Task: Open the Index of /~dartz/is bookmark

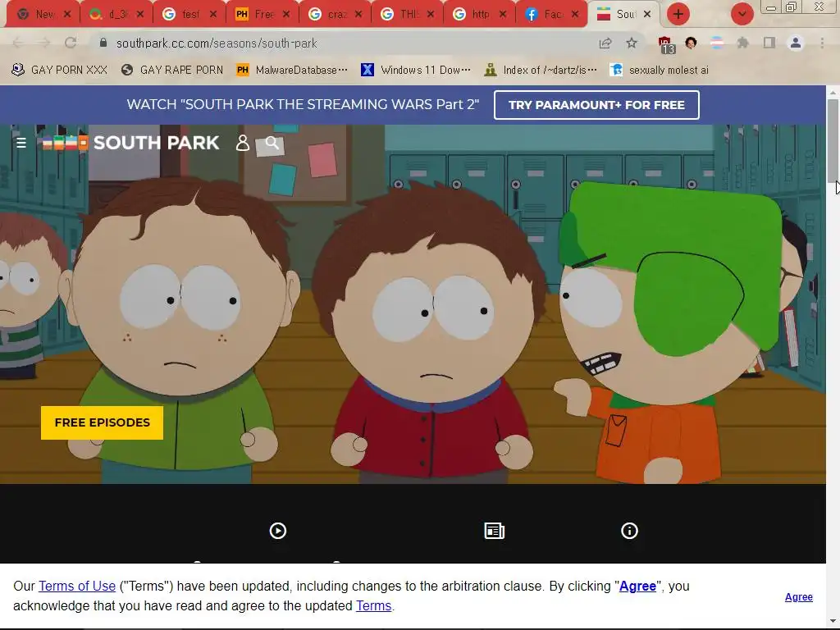Action: (x=540, y=70)
